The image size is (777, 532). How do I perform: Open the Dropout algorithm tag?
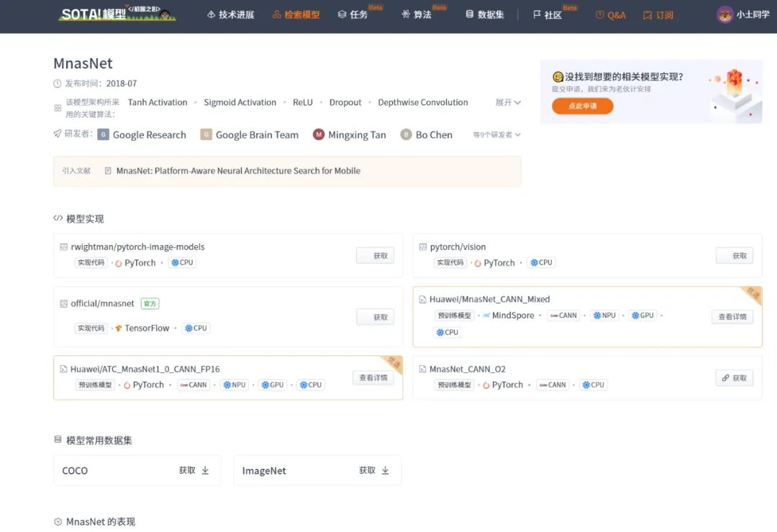345,103
